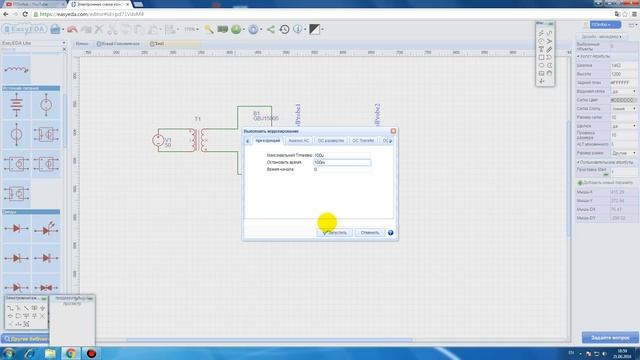Click the Info (i) icon in the toolbar
Screen dimensions: 640x360
point(298,29)
